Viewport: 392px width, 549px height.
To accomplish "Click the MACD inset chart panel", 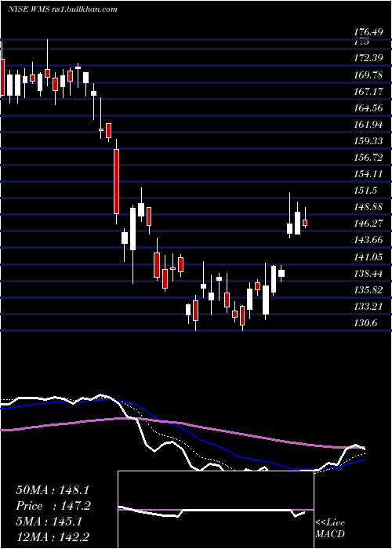I will [216, 510].
